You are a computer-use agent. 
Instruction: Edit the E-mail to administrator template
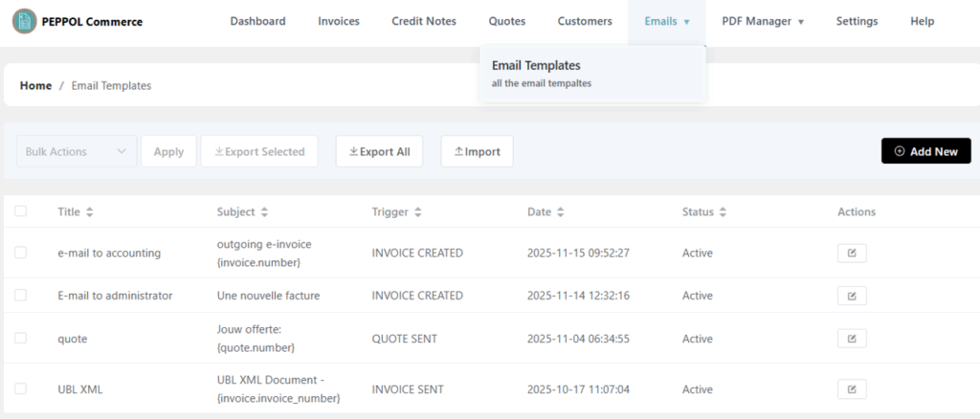852,296
